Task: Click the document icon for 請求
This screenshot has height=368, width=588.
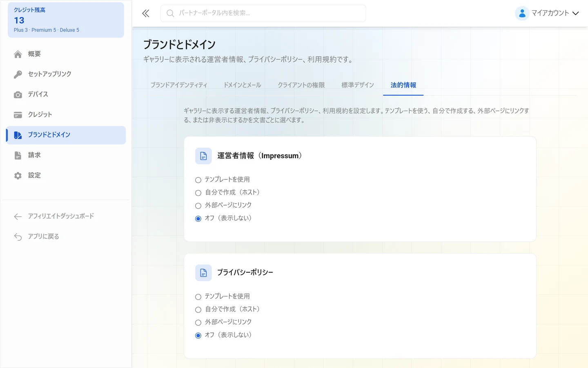Action: 18,156
